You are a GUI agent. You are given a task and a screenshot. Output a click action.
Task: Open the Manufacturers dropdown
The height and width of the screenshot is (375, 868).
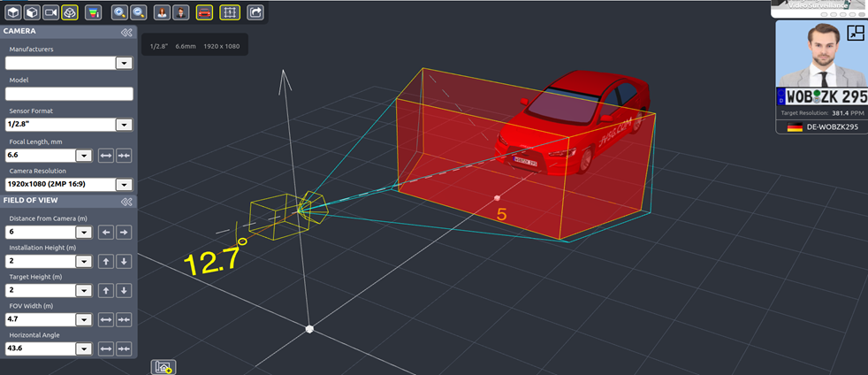[124, 63]
